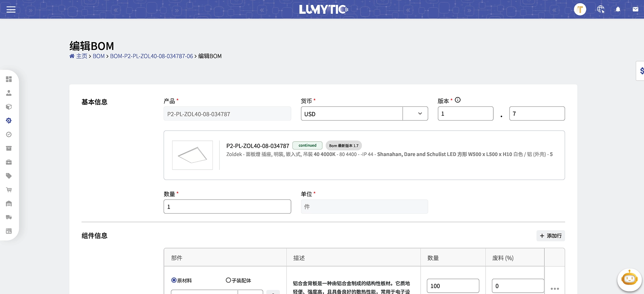
Task: Click the version info icon
Action: click(x=458, y=100)
